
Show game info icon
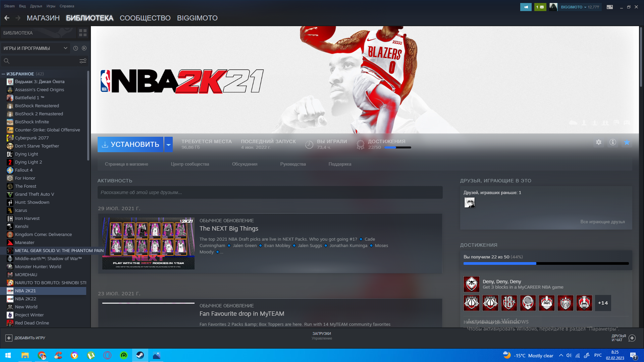[x=613, y=142]
